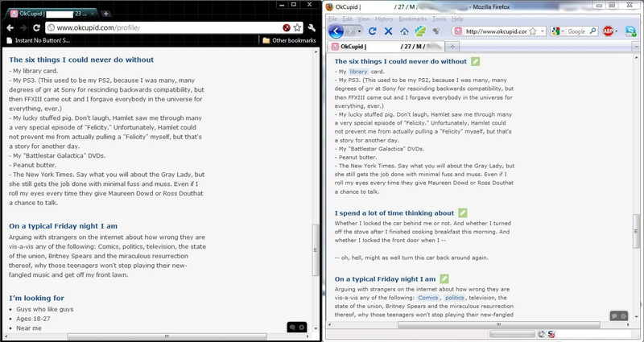Go to the home page in Firefox
The width and height of the screenshot is (644, 342).
pyautogui.click(x=404, y=31)
